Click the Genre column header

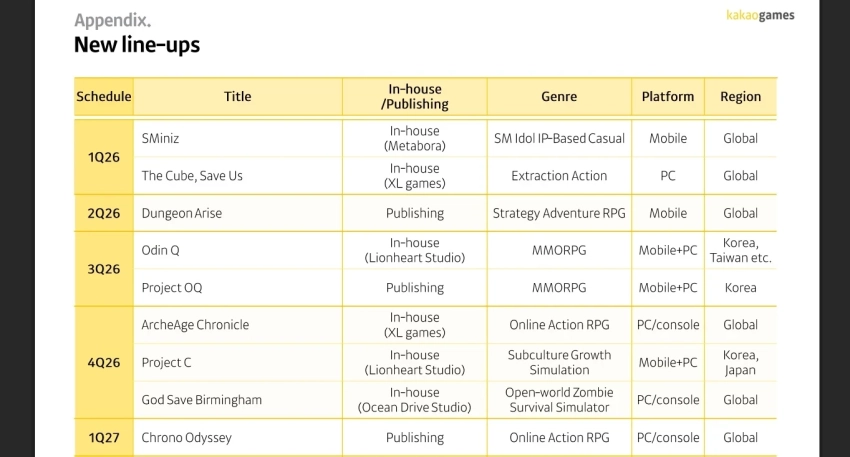point(559,97)
